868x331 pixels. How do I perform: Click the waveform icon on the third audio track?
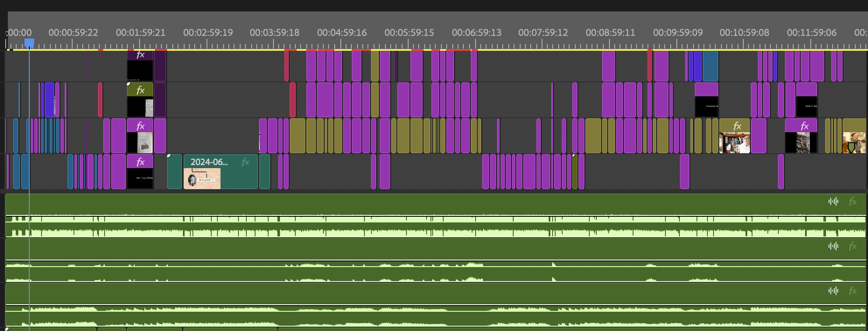tap(833, 291)
